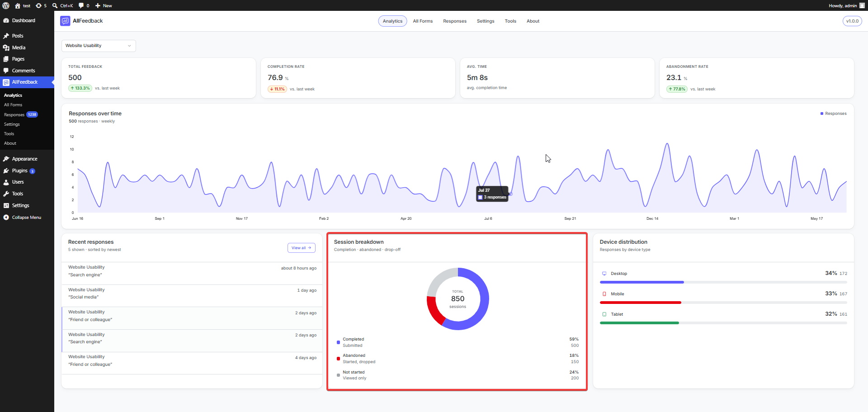868x412 pixels.
Task: Click the Mobile distribution progress bar
Action: [723, 303]
